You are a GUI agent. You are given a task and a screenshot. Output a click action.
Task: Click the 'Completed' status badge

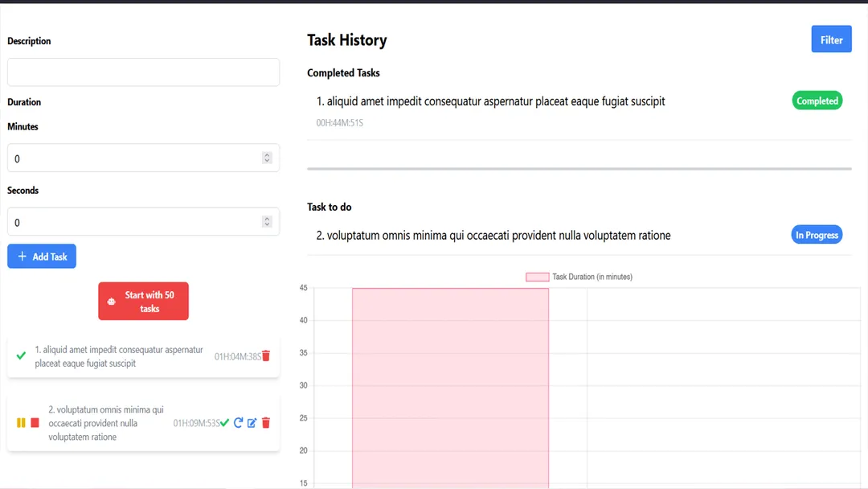click(817, 101)
